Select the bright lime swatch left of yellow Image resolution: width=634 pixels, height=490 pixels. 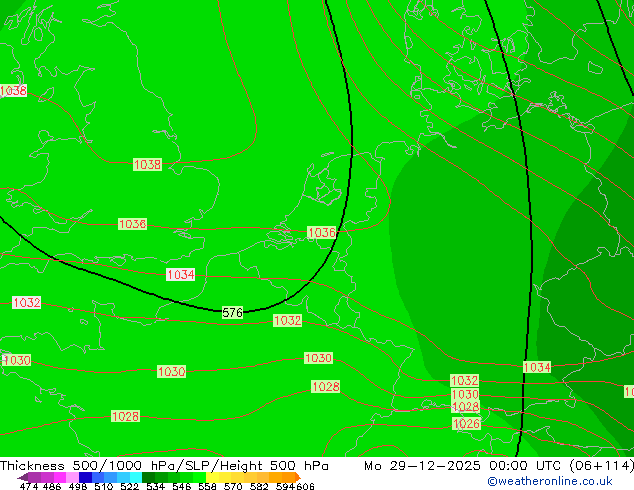(199, 477)
